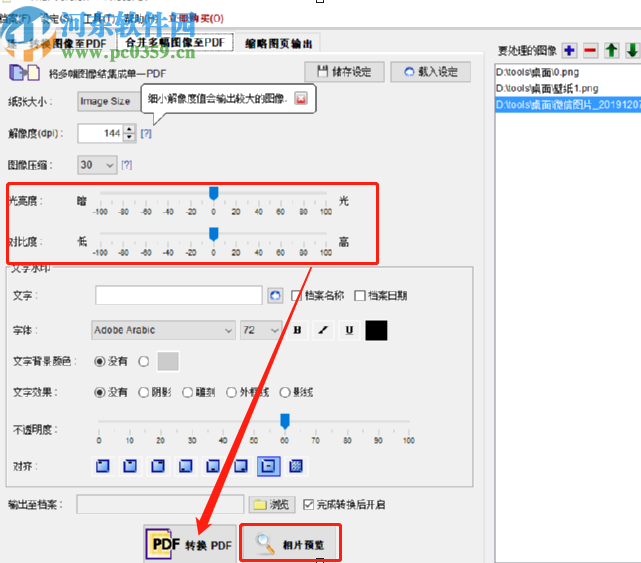The width and height of the screenshot is (641, 563).
Task: Click the blue reset icon beside watermark text
Action: [275, 295]
